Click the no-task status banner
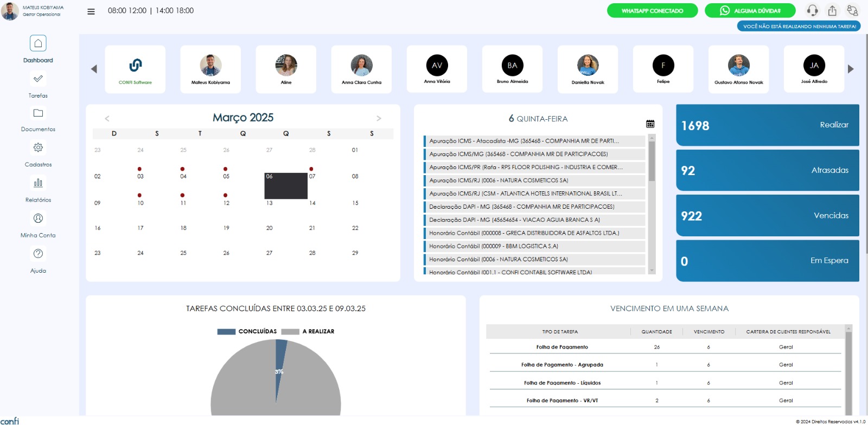The width and height of the screenshot is (868, 425). click(799, 26)
